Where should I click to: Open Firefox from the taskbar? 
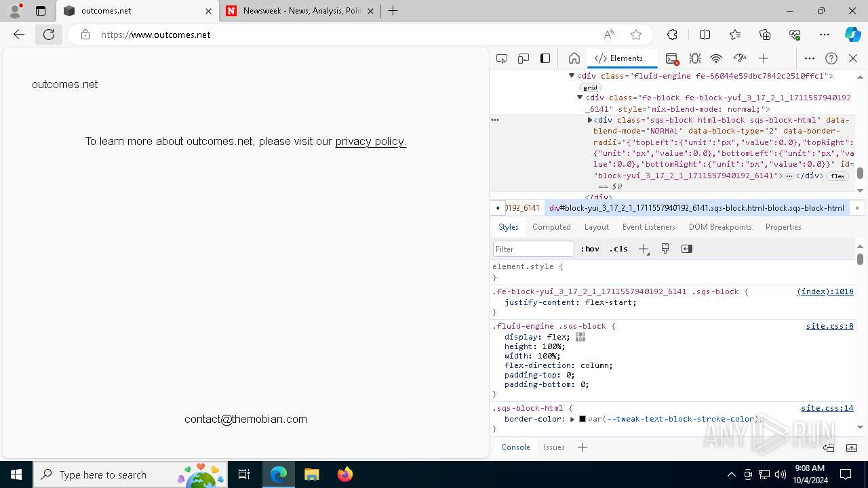(345, 474)
